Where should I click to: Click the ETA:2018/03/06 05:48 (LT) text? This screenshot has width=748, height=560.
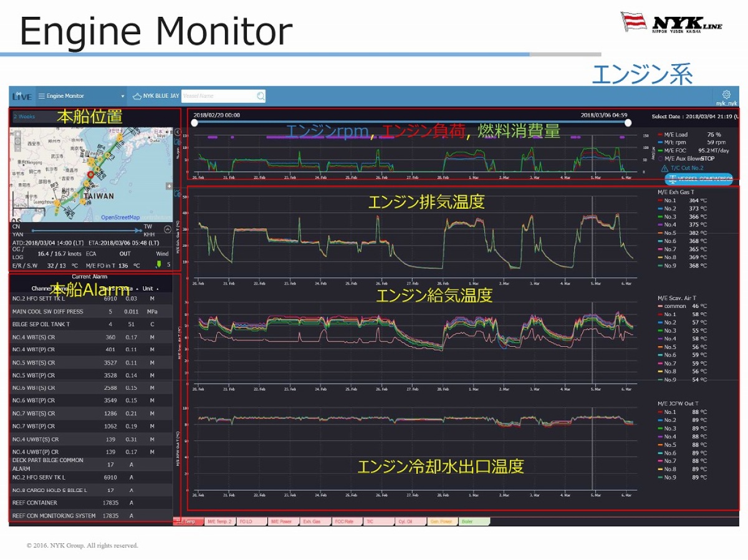pos(123,243)
